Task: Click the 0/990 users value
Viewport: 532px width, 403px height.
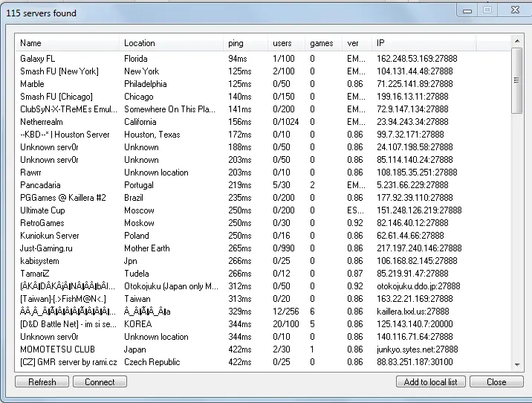Action: click(x=284, y=248)
